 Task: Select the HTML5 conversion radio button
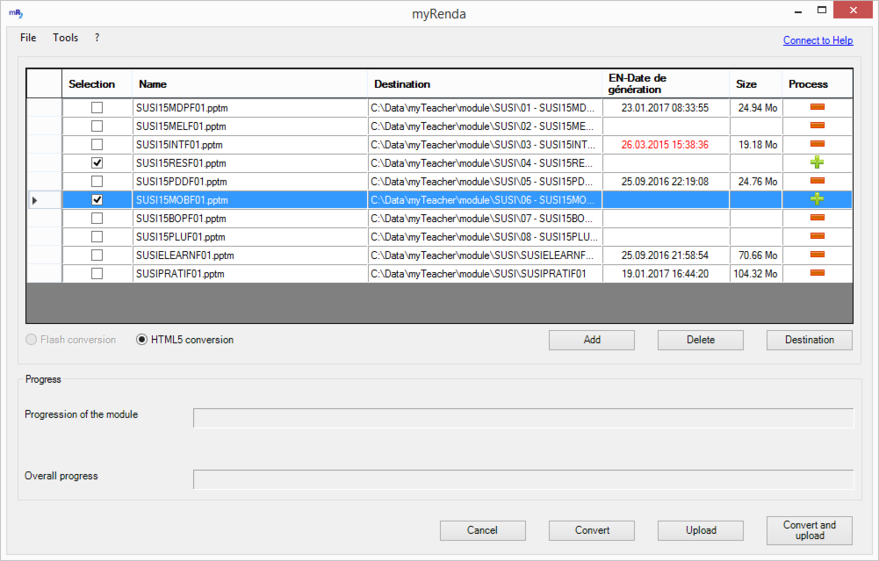pos(142,340)
